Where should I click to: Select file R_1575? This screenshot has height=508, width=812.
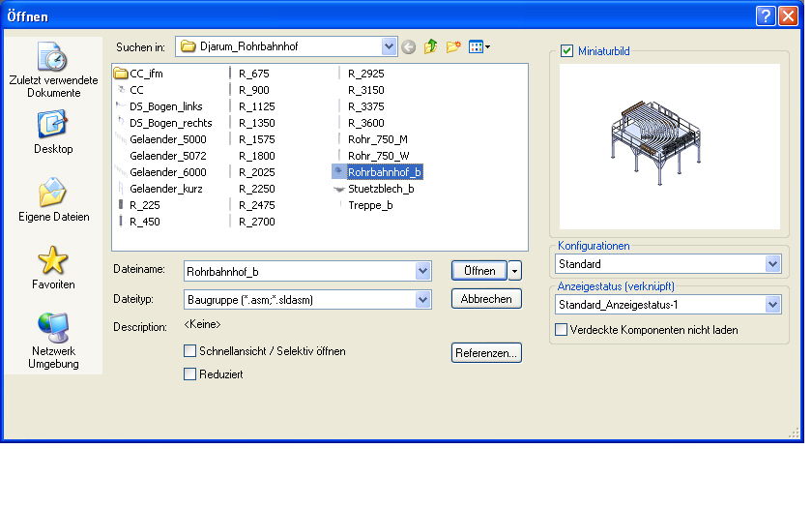(x=257, y=139)
